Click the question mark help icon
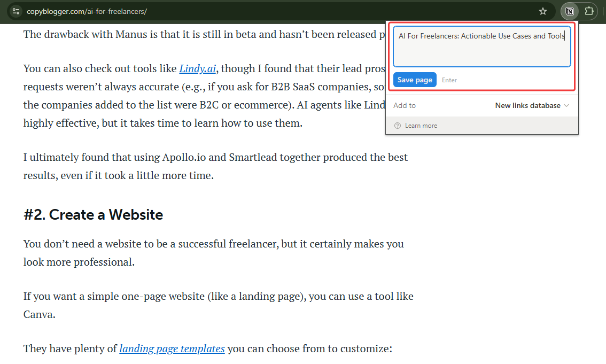Viewport: 606px width, 364px height. point(397,126)
